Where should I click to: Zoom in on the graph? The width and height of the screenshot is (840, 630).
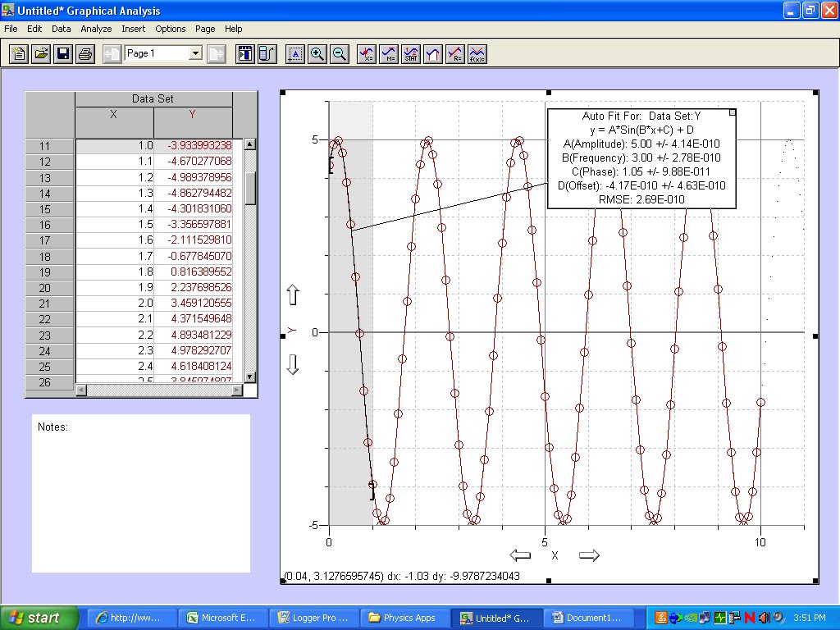pos(318,54)
